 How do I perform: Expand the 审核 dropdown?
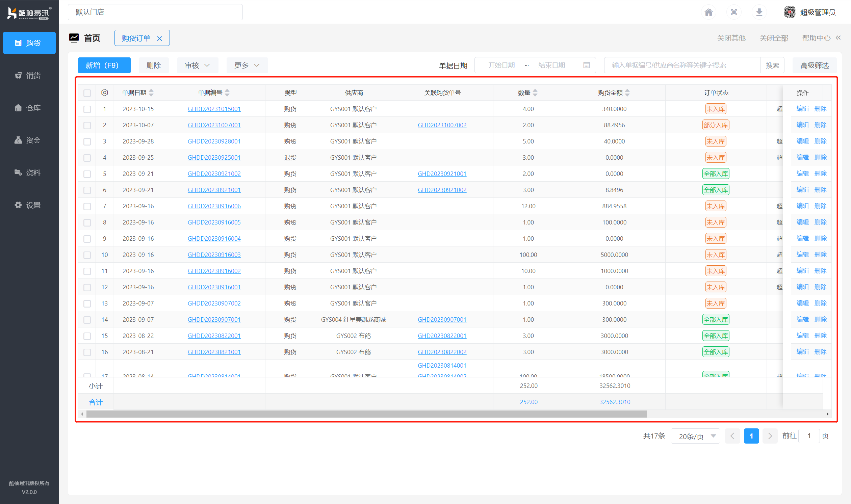pyautogui.click(x=197, y=65)
